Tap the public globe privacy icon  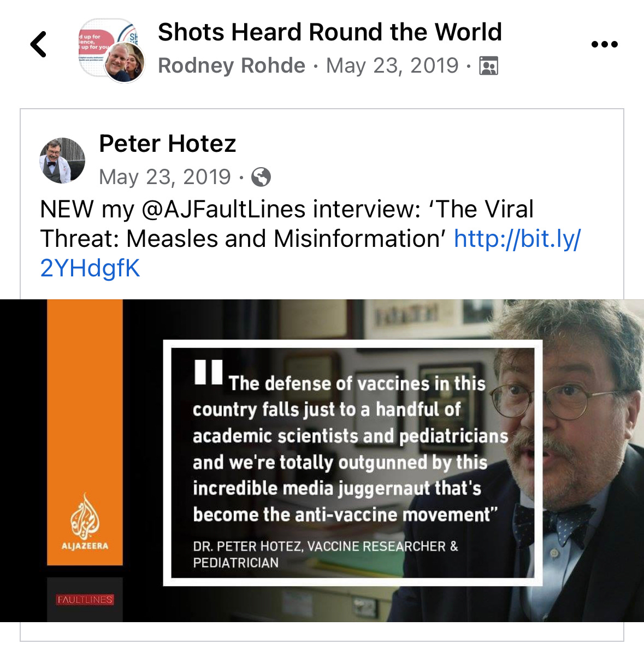click(261, 177)
